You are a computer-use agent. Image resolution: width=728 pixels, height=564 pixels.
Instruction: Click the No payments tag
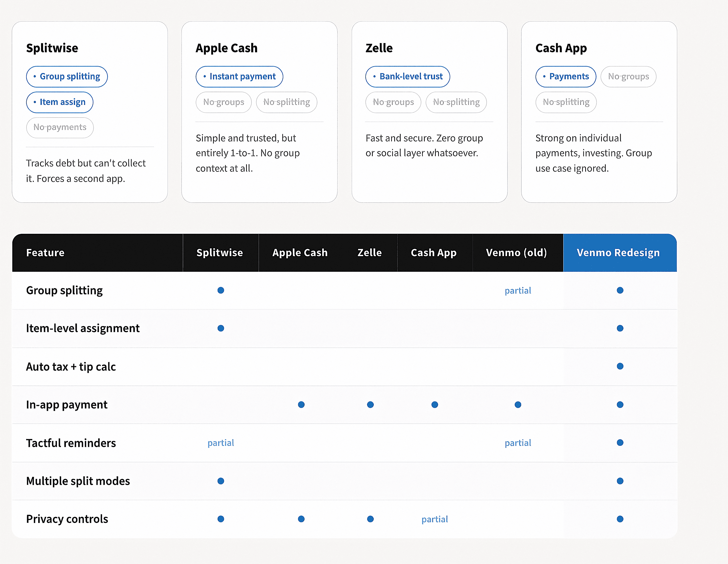(x=60, y=127)
